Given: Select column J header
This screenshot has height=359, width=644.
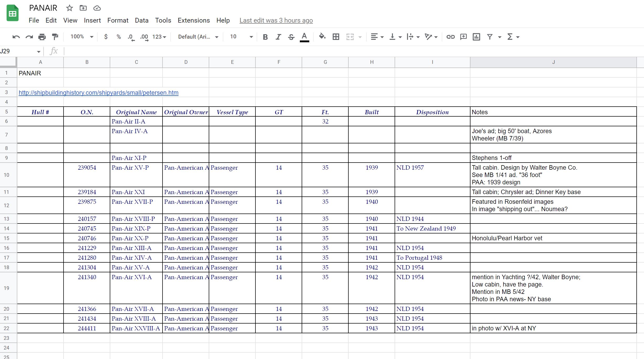Looking at the screenshot, I should point(553,62).
